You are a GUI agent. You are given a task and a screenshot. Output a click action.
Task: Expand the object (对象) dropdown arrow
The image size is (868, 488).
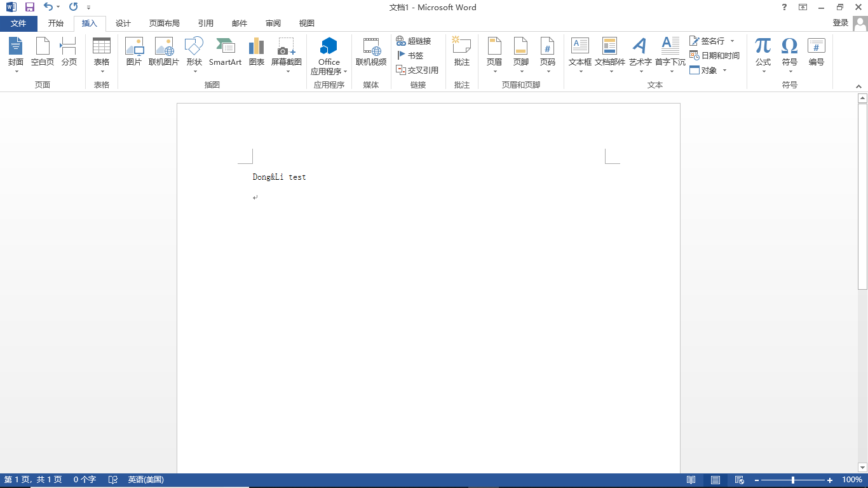(x=724, y=70)
